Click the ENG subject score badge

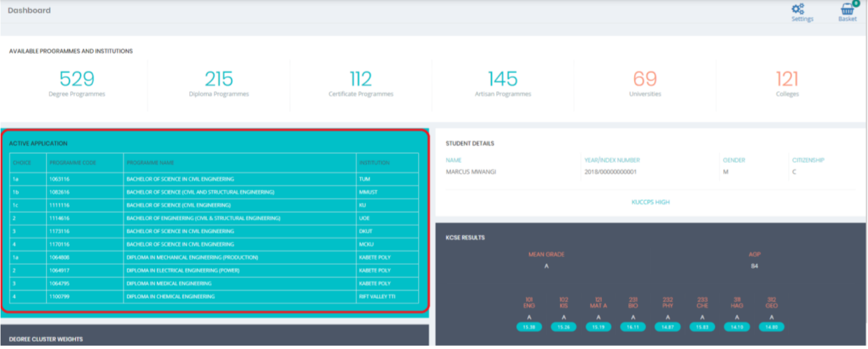[x=529, y=327]
